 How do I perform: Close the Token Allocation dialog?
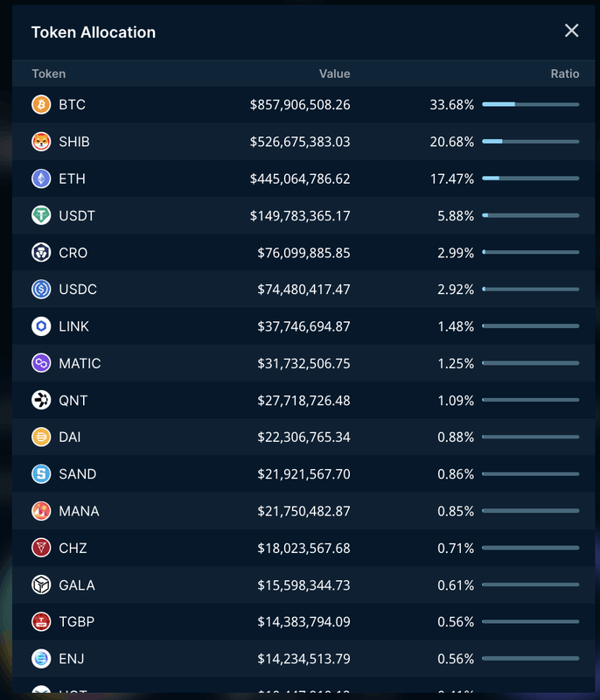(x=572, y=31)
